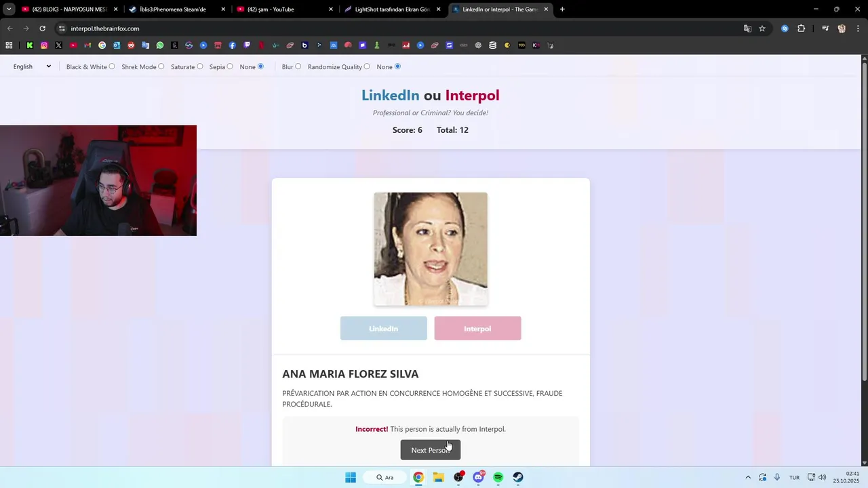The image size is (868, 488).
Task: Select the Black & White filter option
Action: (112, 66)
